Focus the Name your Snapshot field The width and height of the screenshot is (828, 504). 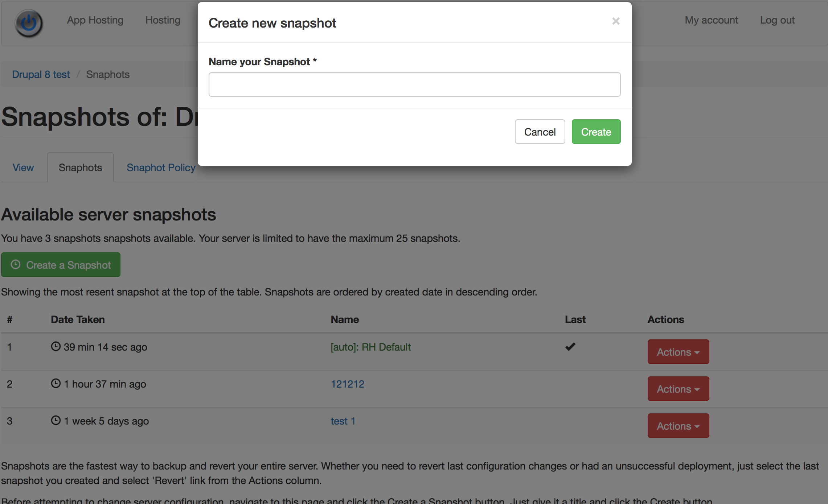tap(414, 84)
